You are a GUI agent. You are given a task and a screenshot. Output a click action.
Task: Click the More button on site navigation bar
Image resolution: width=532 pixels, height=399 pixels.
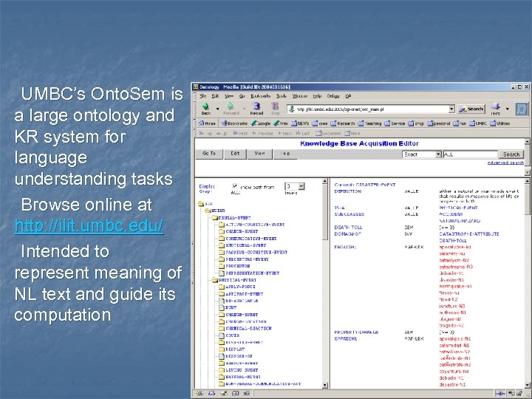pyautogui.click(x=352, y=133)
